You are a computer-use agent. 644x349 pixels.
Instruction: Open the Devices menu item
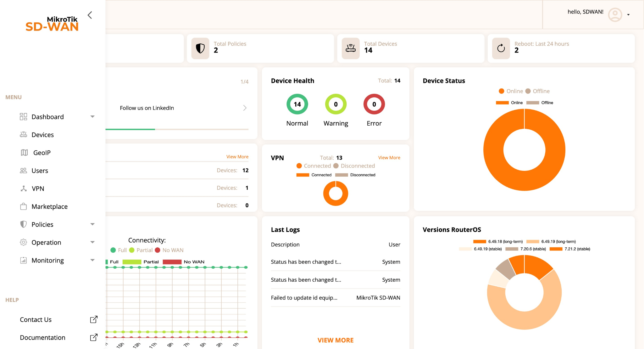click(42, 135)
